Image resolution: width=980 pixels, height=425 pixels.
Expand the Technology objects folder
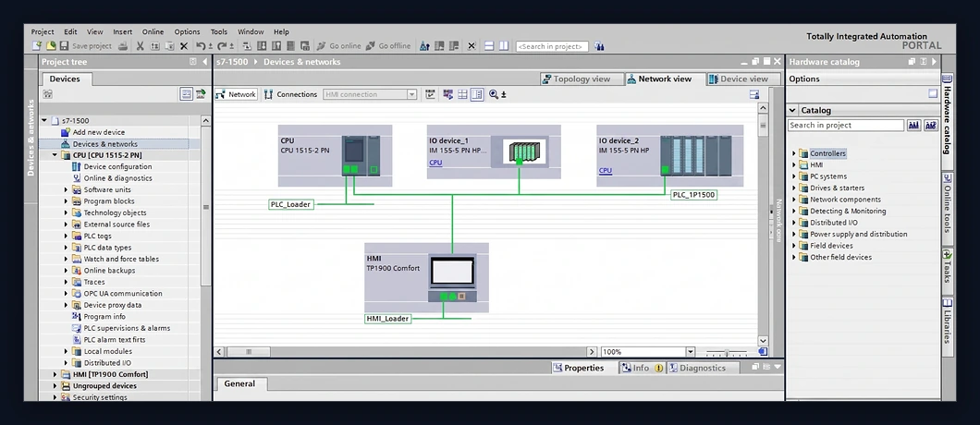[67, 212]
